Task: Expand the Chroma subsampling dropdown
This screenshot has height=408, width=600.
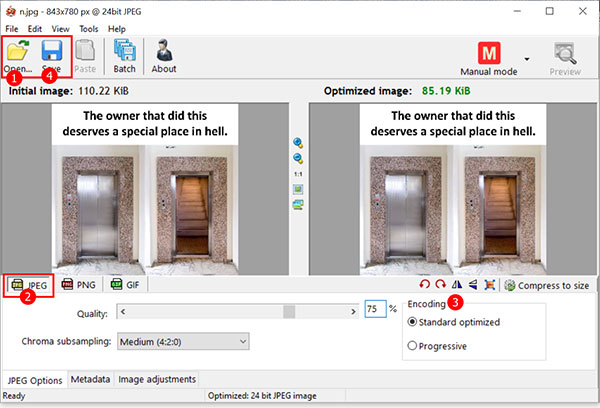Action: (x=242, y=342)
